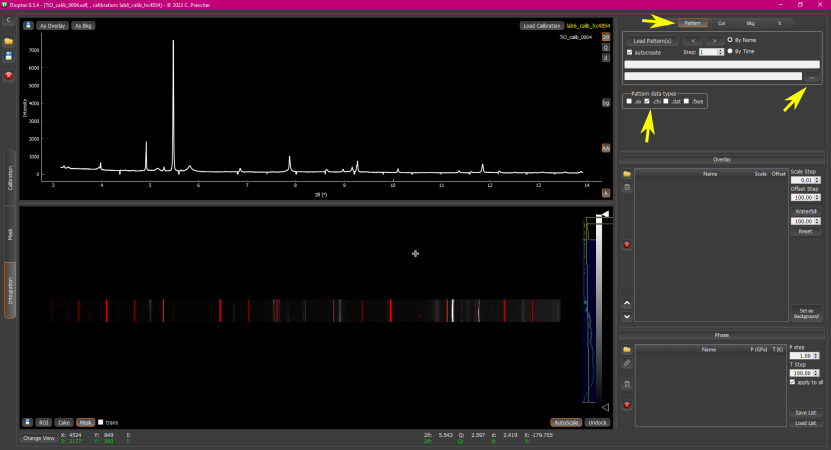Toggle AA antialias button beside pattern plot
The image size is (831, 450).
coord(606,148)
